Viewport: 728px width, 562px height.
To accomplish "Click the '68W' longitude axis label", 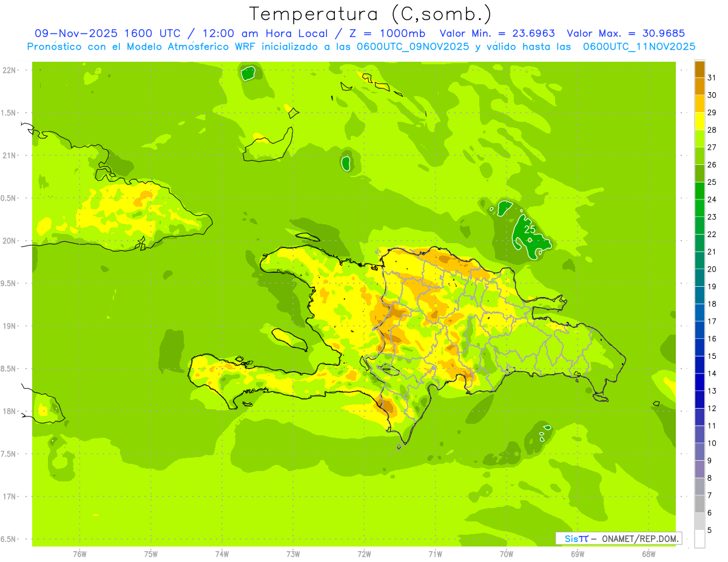I will [648, 554].
